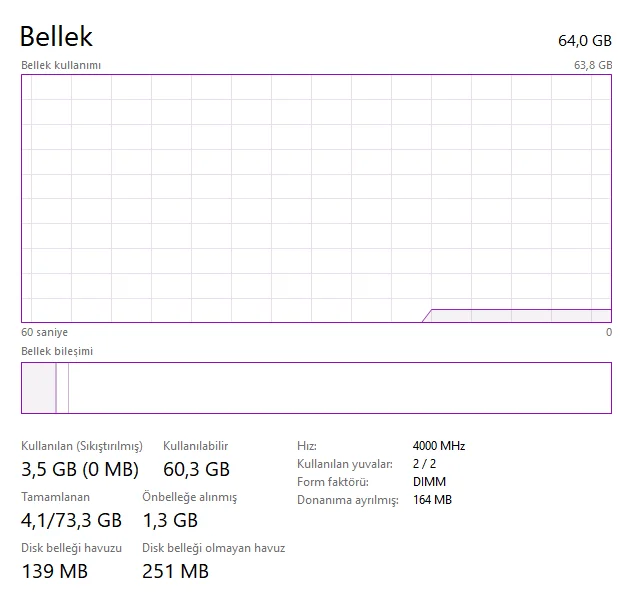
Task: Click the DIMM form factor value
Action: [429, 482]
